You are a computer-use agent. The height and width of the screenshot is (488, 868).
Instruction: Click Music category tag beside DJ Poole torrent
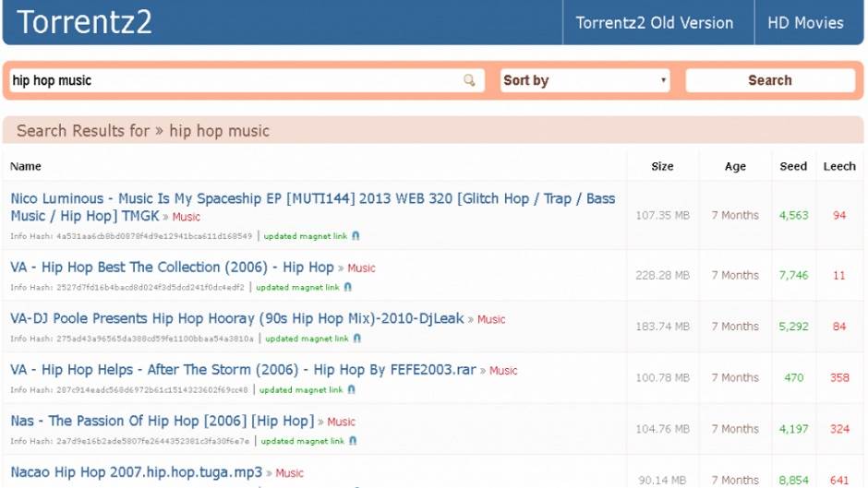[x=491, y=319]
